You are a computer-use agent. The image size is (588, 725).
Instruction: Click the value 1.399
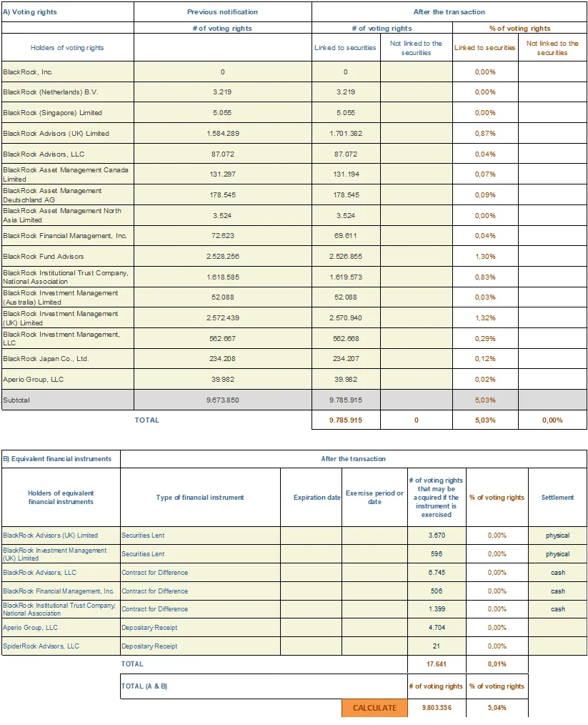click(437, 609)
